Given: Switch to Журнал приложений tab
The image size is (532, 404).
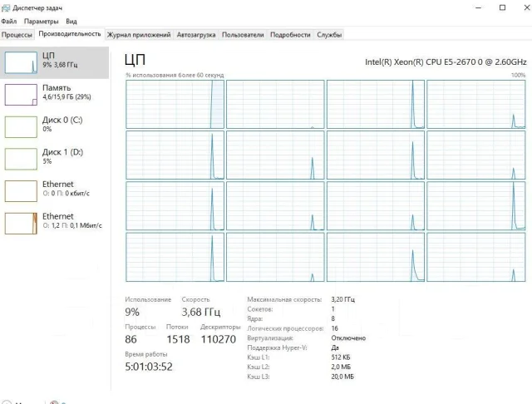Looking at the screenshot, I should (x=139, y=35).
